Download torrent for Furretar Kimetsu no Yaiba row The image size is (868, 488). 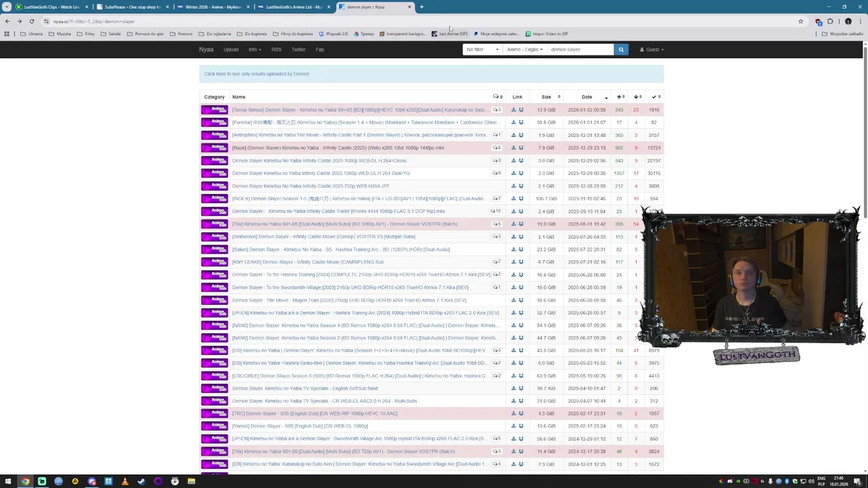513,122
